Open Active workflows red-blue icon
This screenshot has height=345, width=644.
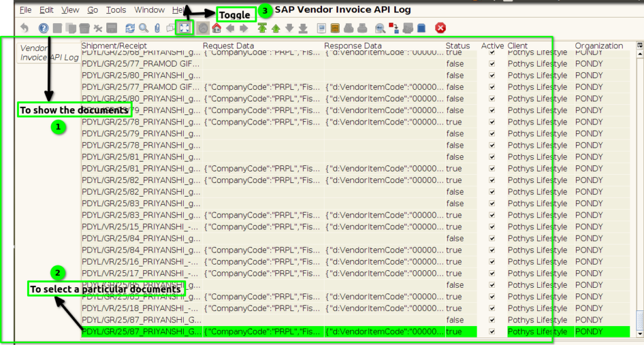point(394,28)
